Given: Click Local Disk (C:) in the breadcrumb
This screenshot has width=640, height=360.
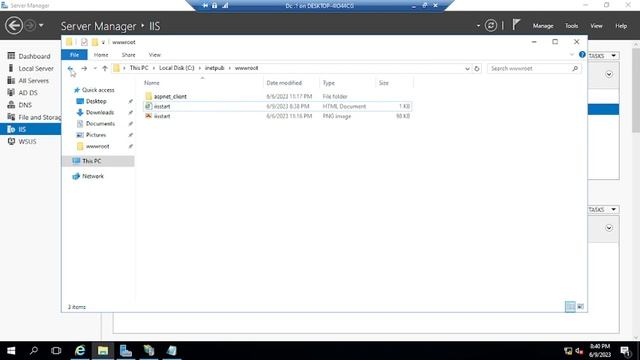Looking at the screenshot, I should 176,68.
